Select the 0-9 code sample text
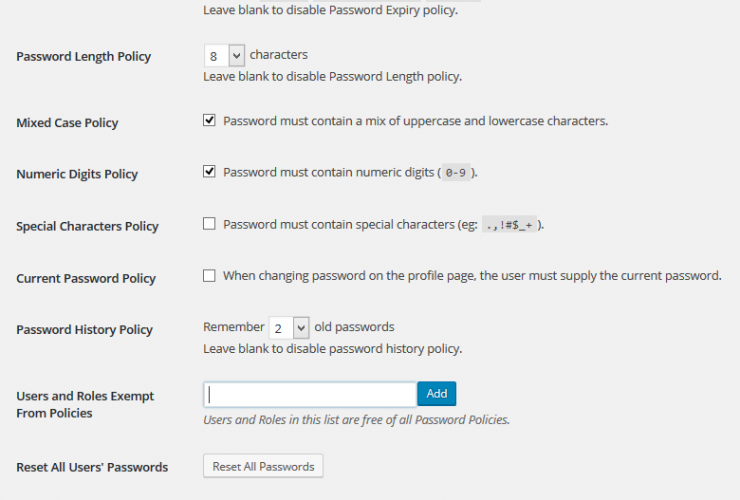The image size is (740, 500). [456, 173]
